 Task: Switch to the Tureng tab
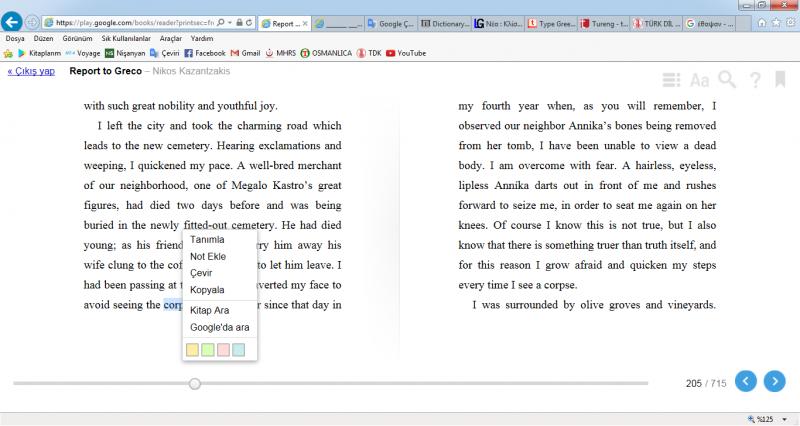click(605, 23)
